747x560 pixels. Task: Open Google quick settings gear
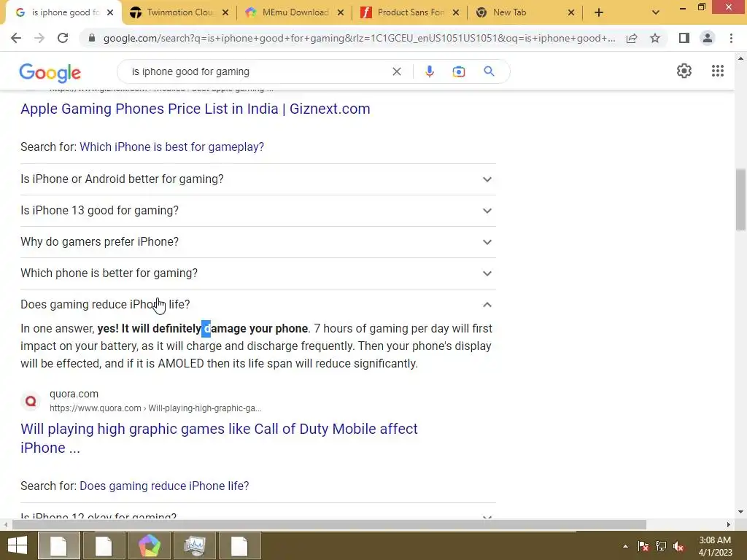684,71
